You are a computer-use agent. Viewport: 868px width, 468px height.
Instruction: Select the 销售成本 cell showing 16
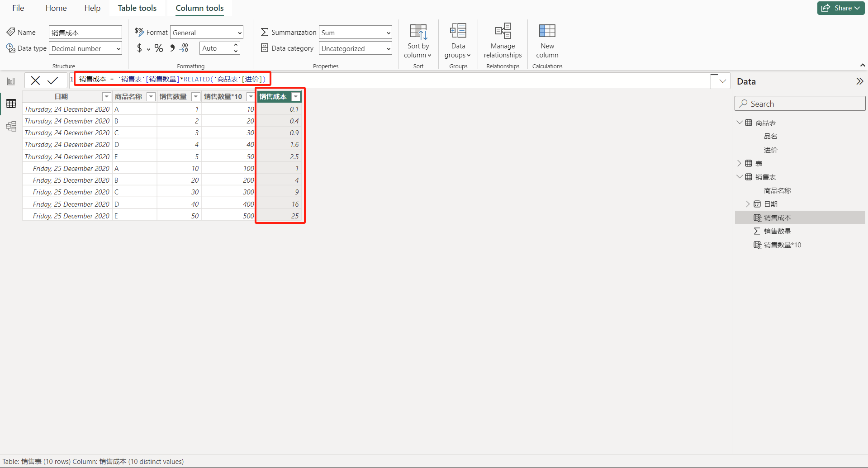280,204
